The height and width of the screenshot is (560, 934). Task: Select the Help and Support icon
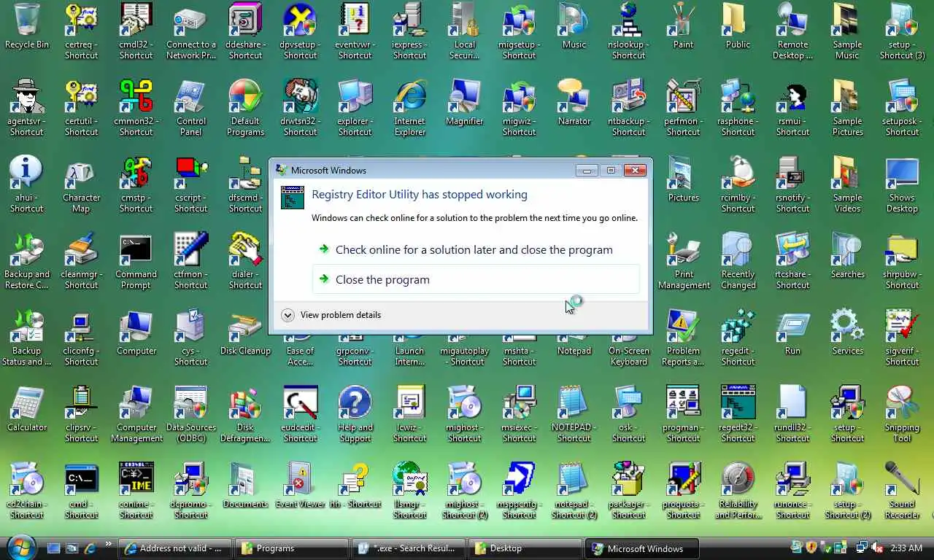355,414
